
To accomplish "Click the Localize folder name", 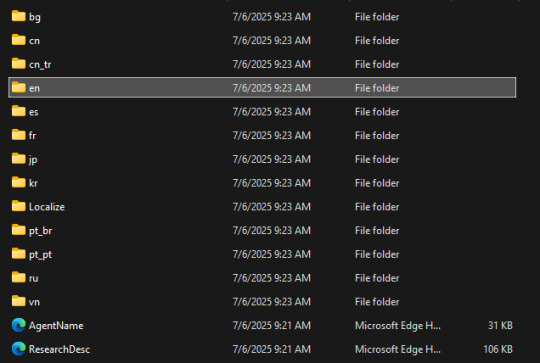I will point(47,207).
